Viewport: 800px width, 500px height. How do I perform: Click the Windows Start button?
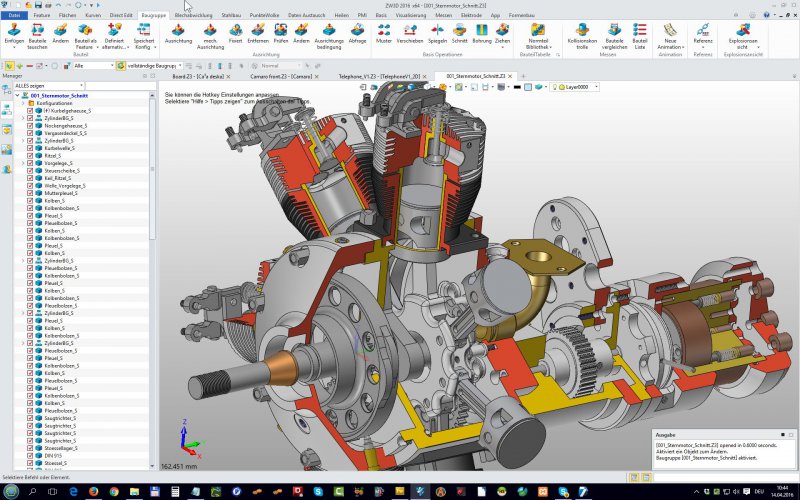9,491
